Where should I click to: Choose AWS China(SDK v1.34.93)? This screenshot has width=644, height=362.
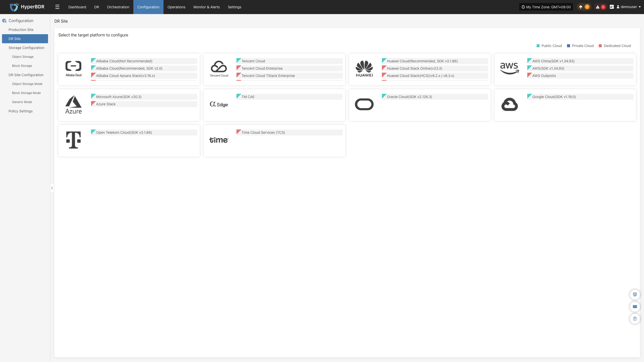point(580,61)
